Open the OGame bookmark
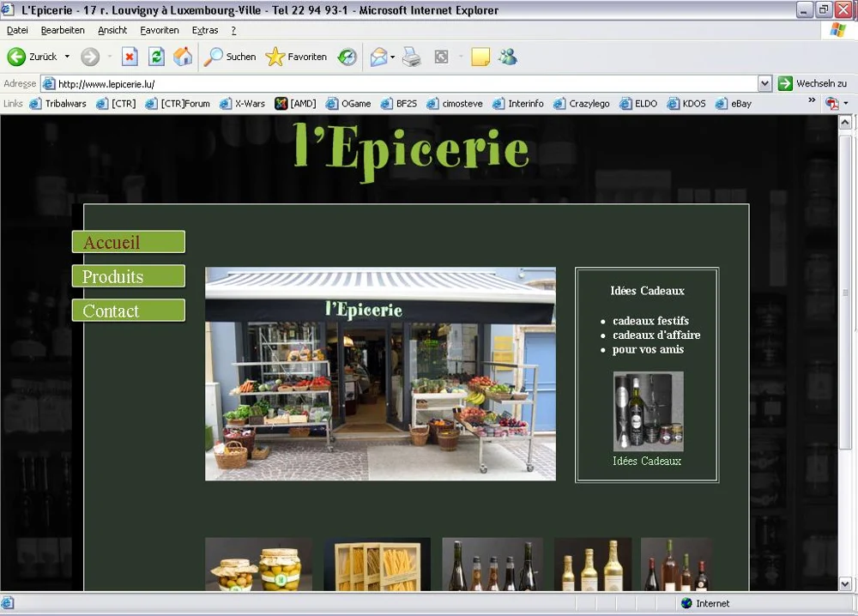This screenshot has width=858, height=616. coord(348,104)
